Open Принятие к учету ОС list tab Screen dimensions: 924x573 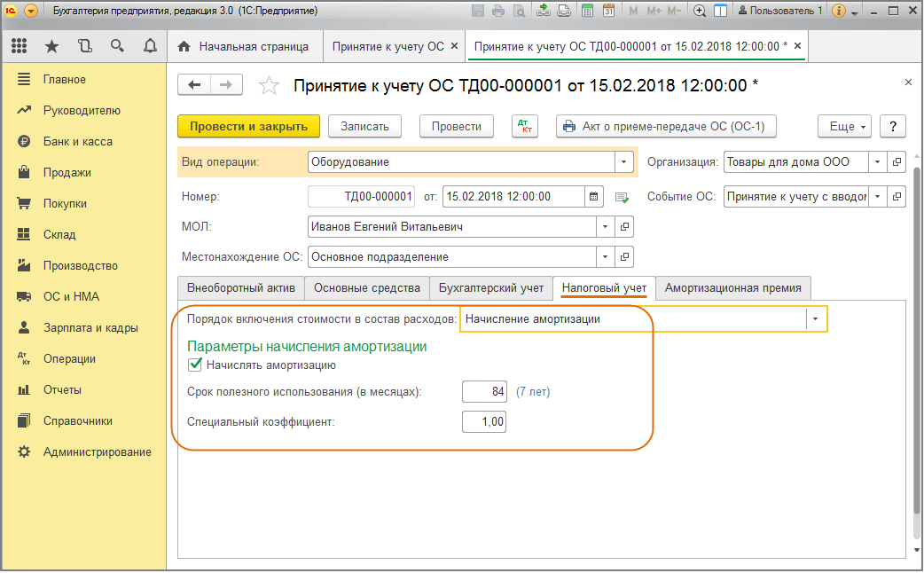[x=388, y=47]
